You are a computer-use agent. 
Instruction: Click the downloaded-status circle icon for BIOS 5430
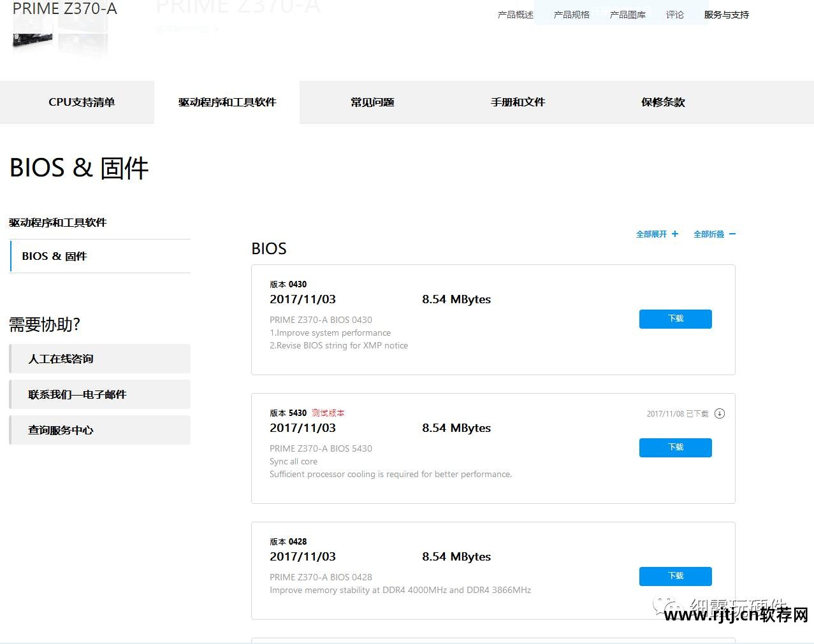[x=720, y=413]
